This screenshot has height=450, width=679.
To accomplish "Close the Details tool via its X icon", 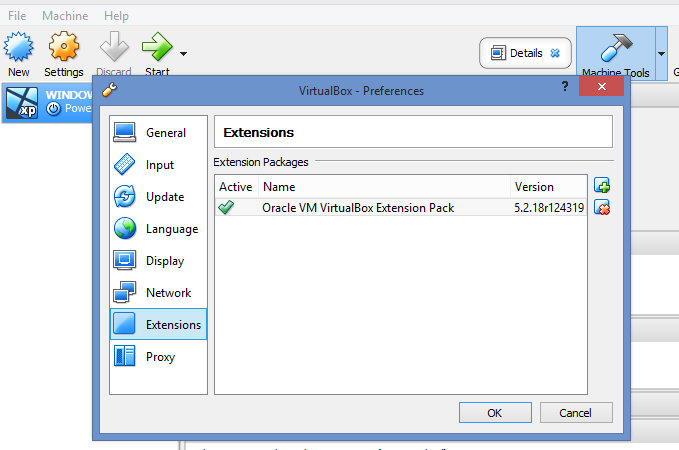I will (x=555, y=53).
